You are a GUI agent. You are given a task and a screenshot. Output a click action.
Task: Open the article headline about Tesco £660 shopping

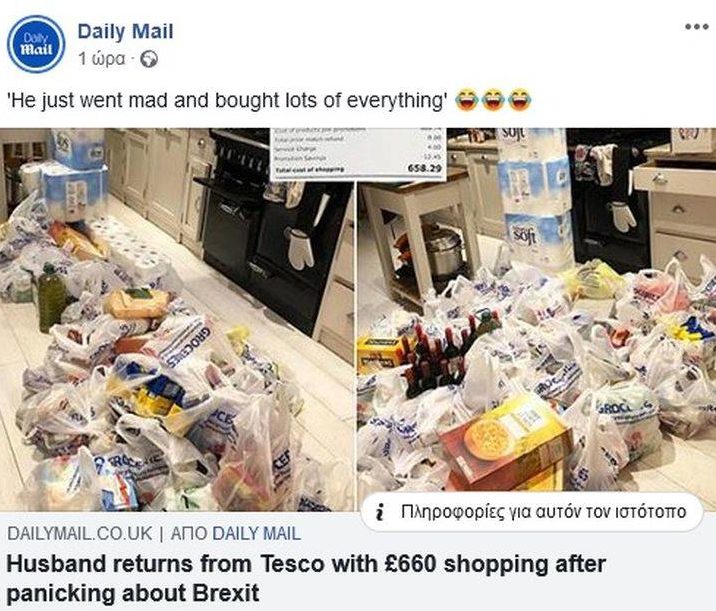tap(306, 579)
